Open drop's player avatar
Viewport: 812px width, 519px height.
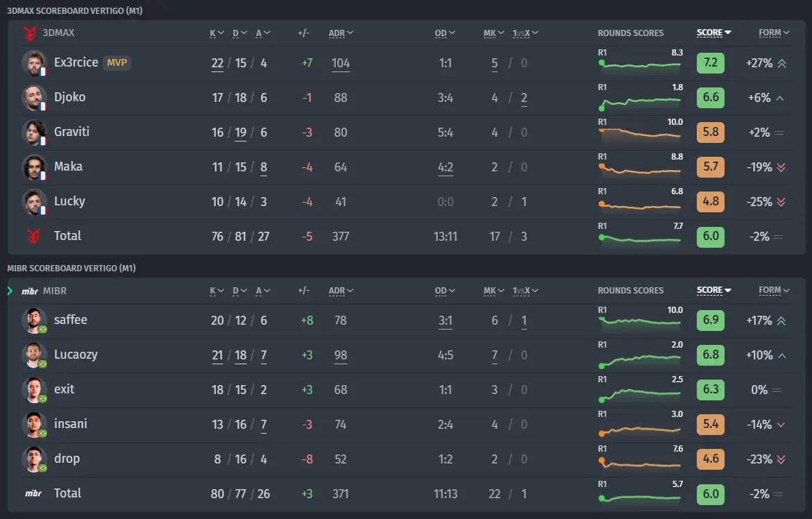pyautogui.click(x=34, y=459)
